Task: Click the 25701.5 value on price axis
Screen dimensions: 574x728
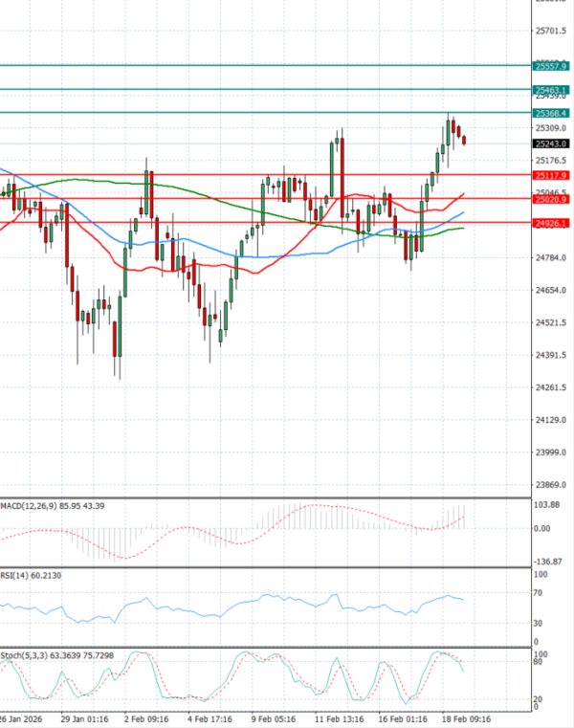Action: point(551,31)
